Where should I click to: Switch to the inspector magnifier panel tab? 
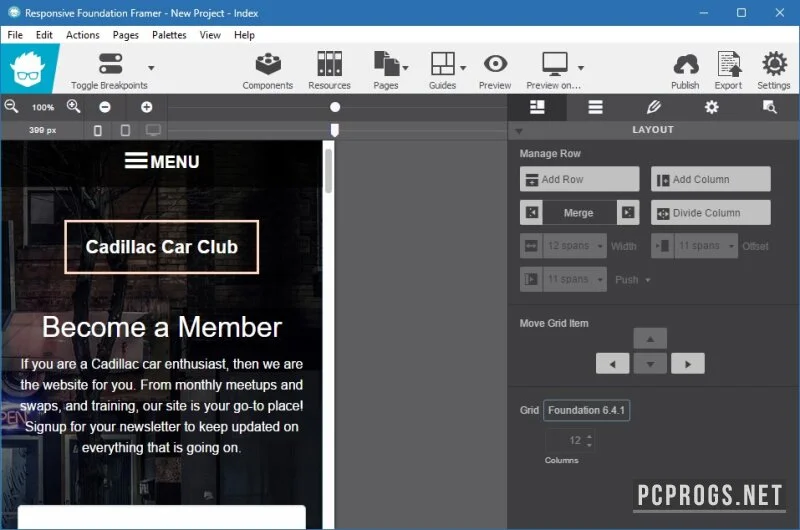click(x=769, y=107)
